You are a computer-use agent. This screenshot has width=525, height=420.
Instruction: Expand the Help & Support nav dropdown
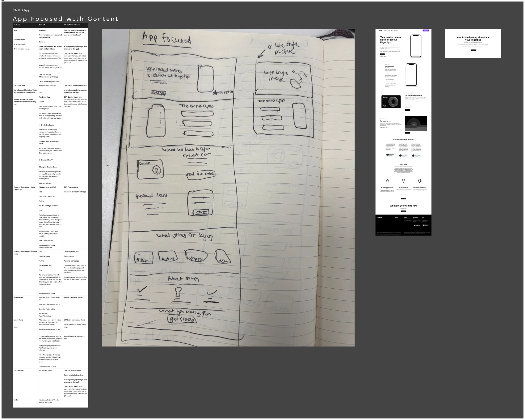coord(396,30)
